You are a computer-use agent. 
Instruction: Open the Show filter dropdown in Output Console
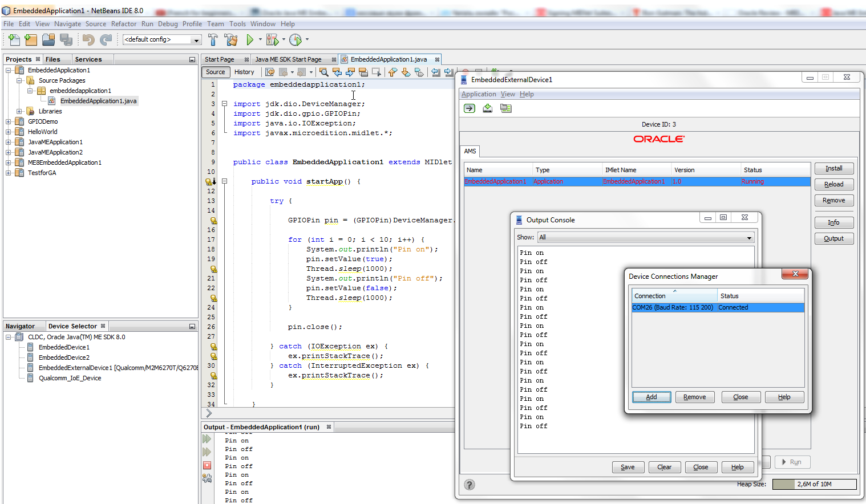click(x=748, y=238)
